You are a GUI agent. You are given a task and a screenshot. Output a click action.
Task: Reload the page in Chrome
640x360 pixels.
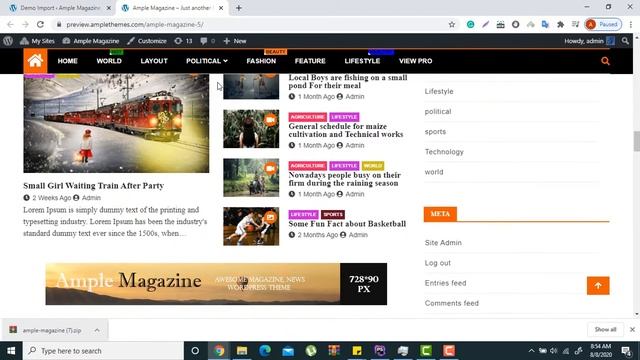tap(40, 24)
